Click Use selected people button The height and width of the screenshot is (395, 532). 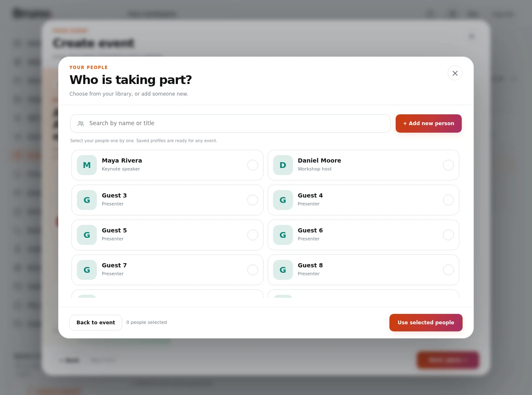tap(426, 323)
